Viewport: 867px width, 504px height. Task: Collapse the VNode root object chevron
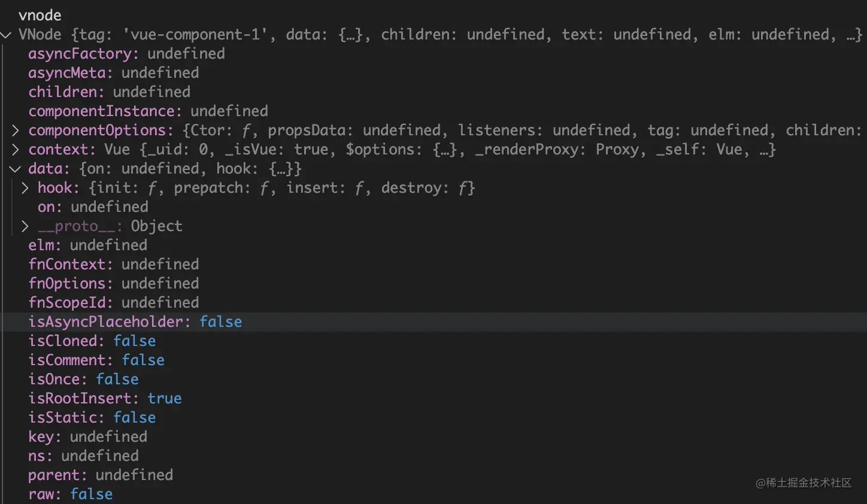click(x=6, y=35)
